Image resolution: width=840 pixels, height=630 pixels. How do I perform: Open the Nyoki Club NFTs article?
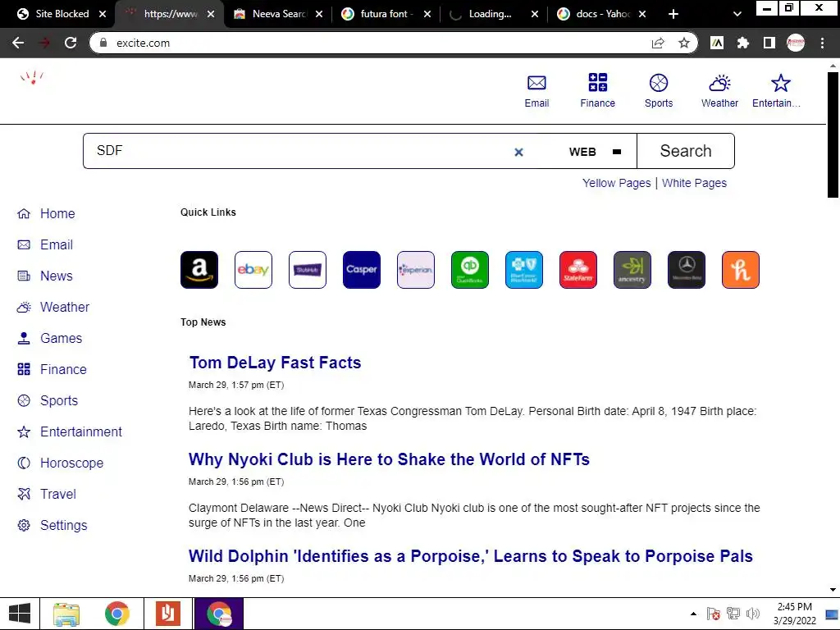coord(389,459)
